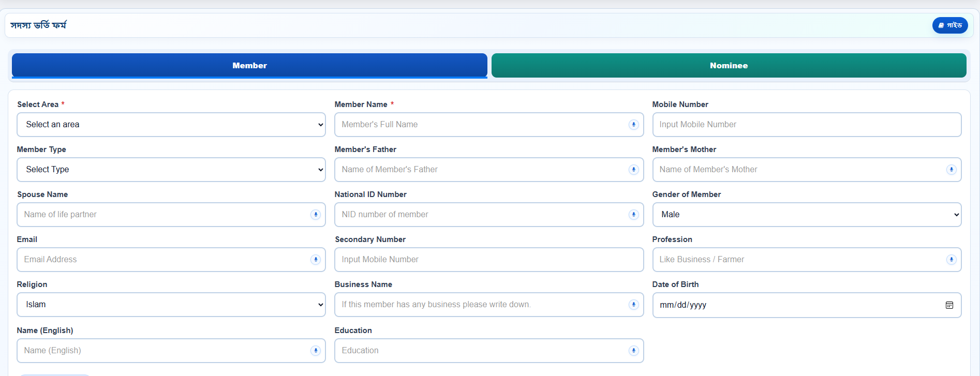Open calendar picker in Date of Birth

[x=949, y=305]
